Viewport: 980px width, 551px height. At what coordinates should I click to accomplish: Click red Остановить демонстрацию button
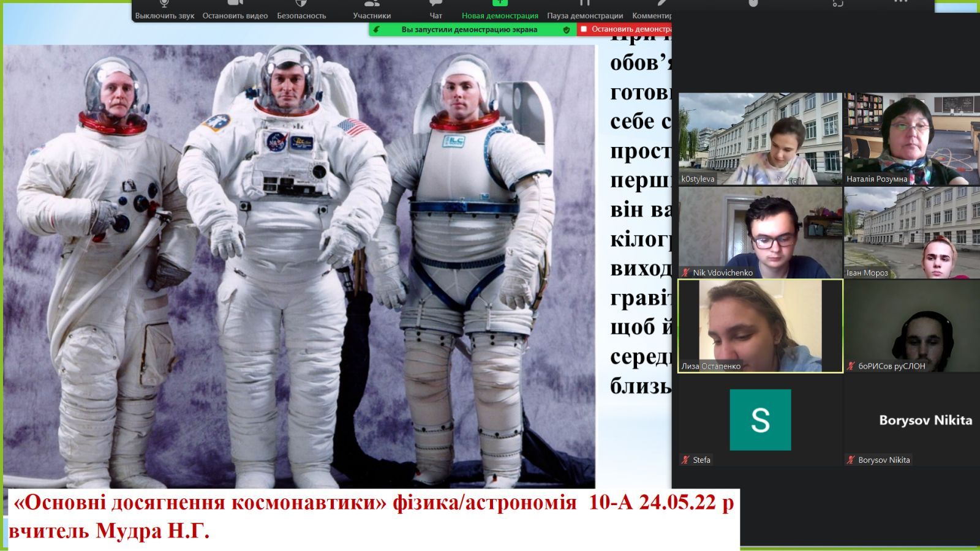[626, 29]
